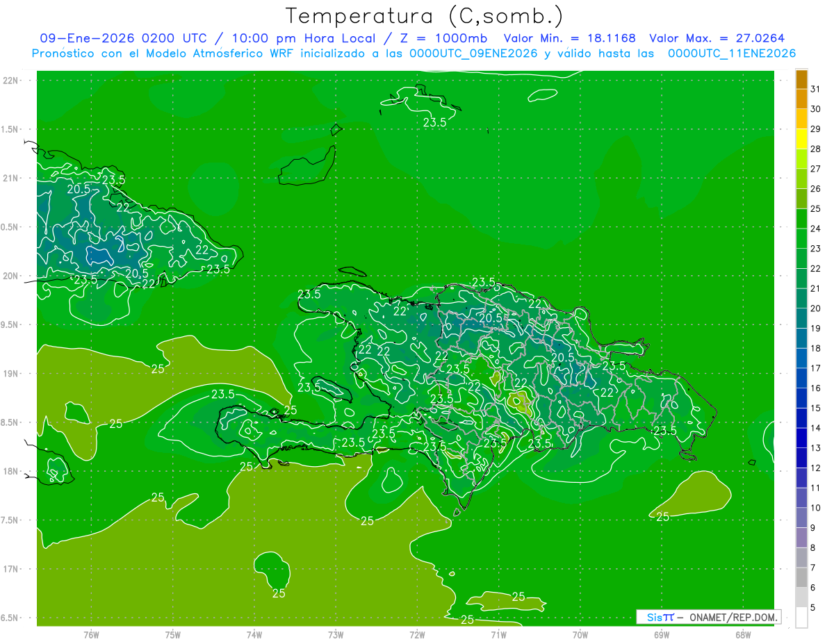This screenshot has height=644, width=834.
Task: Click the blue color bar segment between 15 and 16
Action: tap(801, 398)
